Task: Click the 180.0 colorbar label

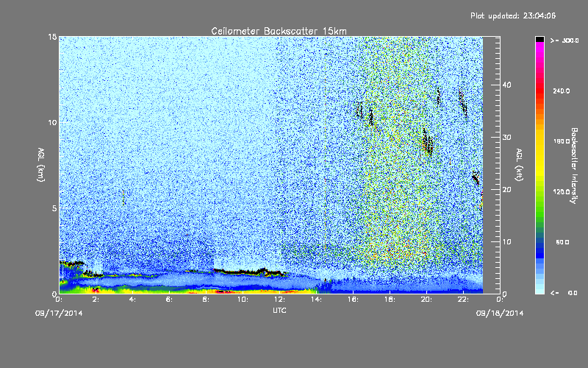Action: [x=562, y=141]
